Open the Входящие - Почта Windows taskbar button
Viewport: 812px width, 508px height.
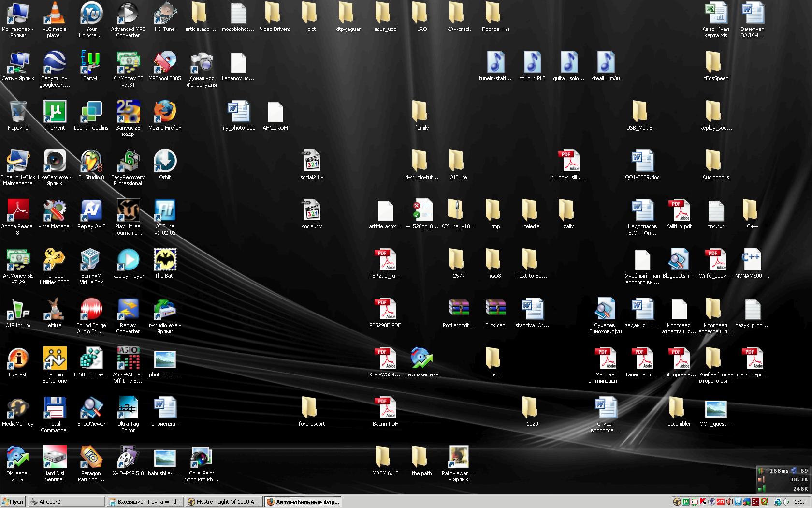[145, 502]
